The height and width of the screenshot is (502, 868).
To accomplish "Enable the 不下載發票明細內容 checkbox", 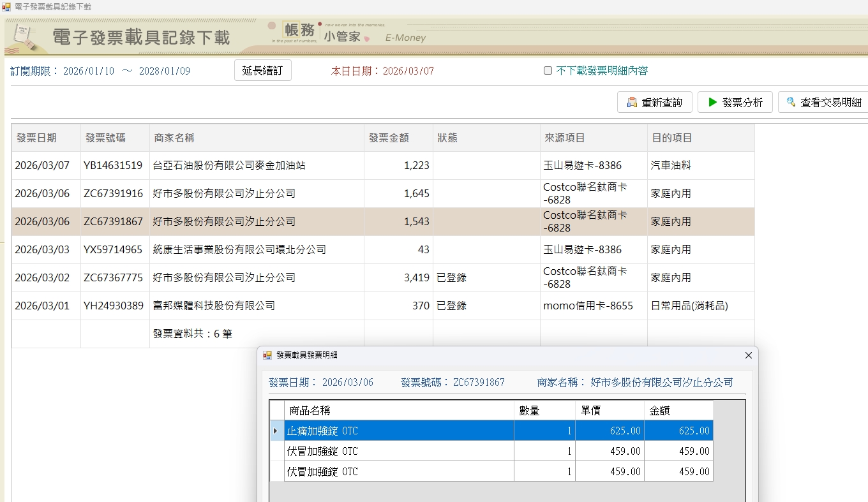I will 548,71.
